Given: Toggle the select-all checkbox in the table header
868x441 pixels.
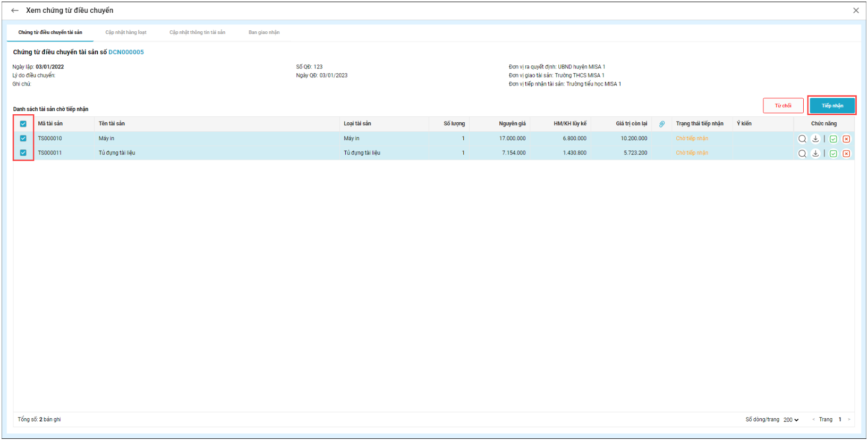Looking at the screenshot, I should (23, 124).
